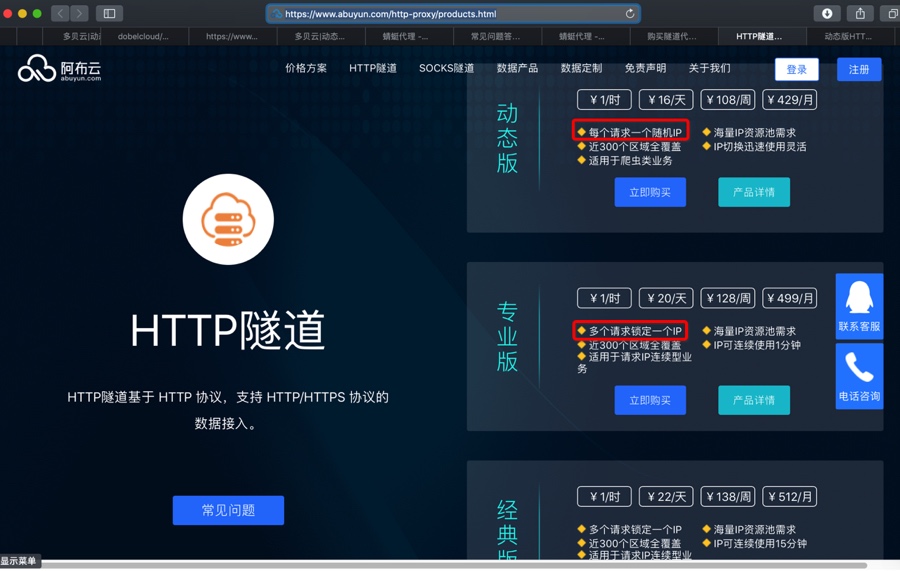Open the HTTP隧道 nav menu
900x571 pixels.
coord(373,68)
